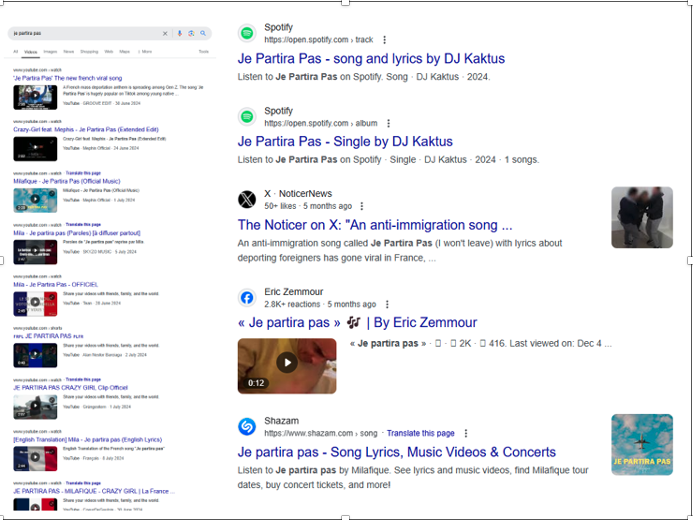Image resolution: width=693 pixels, height=520 pixels.
Task: Open « Je partira pas » By Eric Zemmour link
Action: (358, 323)
